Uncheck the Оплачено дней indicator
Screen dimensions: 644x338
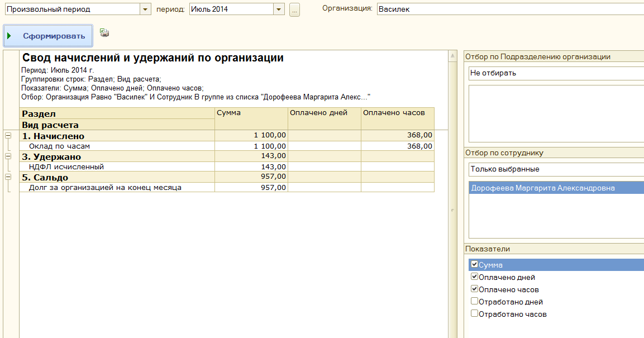click(474, 277)
